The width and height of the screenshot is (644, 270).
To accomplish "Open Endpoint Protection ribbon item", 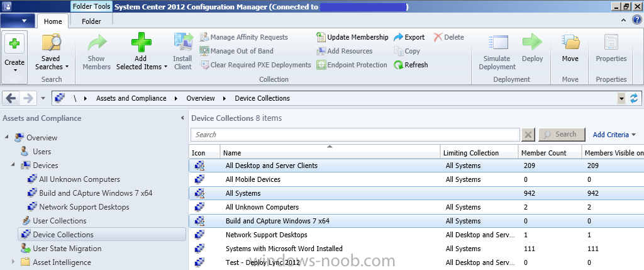I will click(x=352, y=65).
